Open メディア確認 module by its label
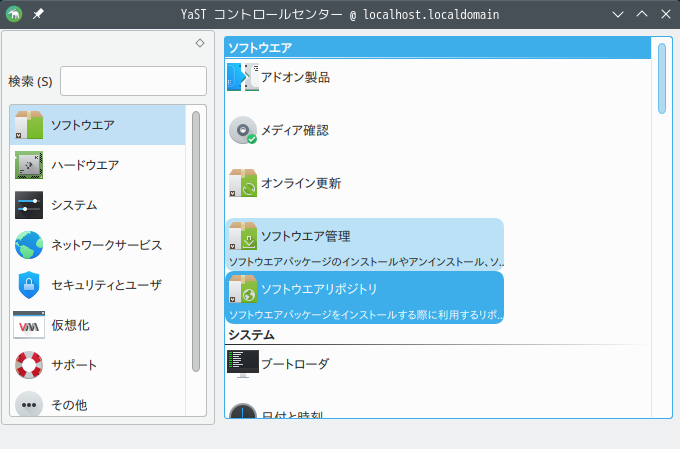The image size is (680, 449). pos(295,130)
